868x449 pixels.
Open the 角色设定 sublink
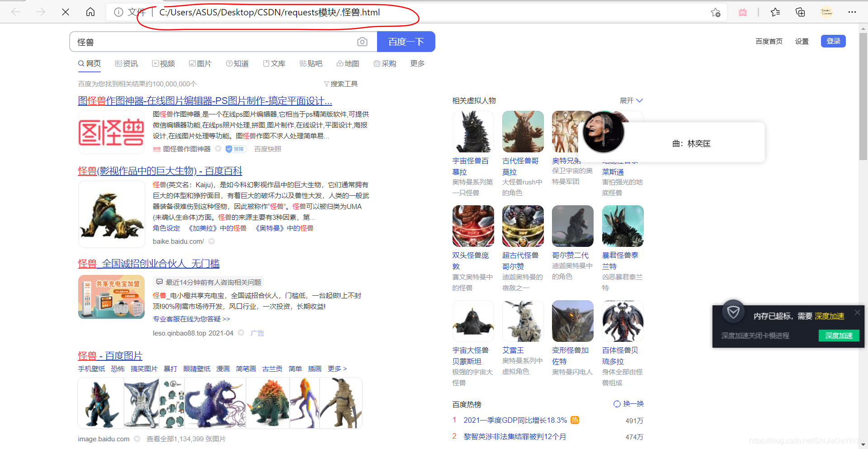tap(166, 228)
